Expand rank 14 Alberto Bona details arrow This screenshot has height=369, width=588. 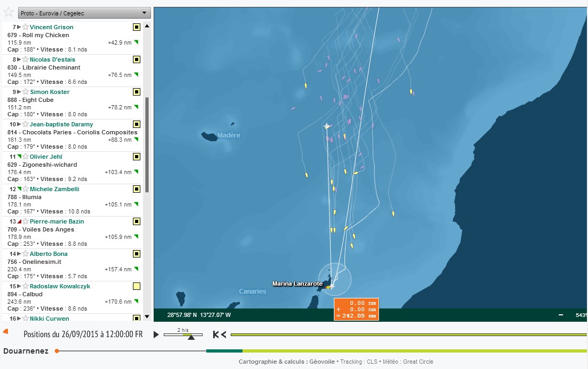(x=19, y=254)
